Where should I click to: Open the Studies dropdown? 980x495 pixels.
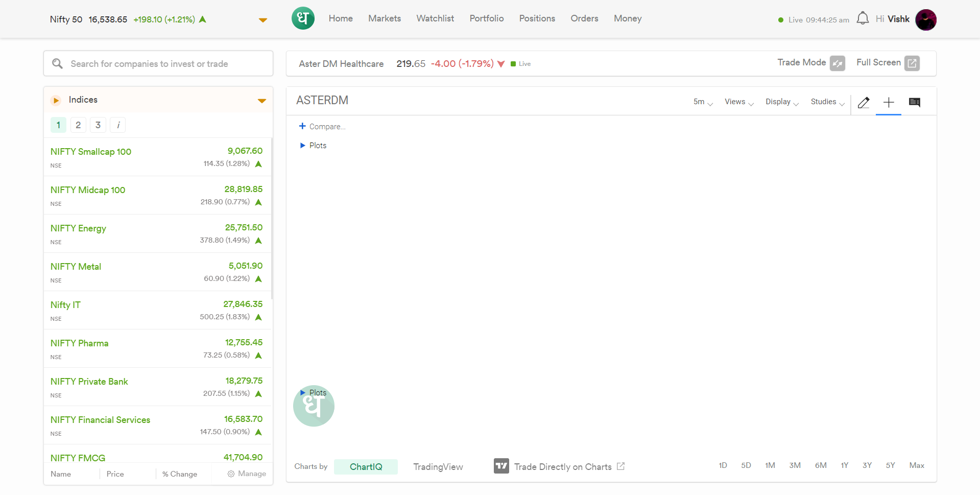click(827, 102)
